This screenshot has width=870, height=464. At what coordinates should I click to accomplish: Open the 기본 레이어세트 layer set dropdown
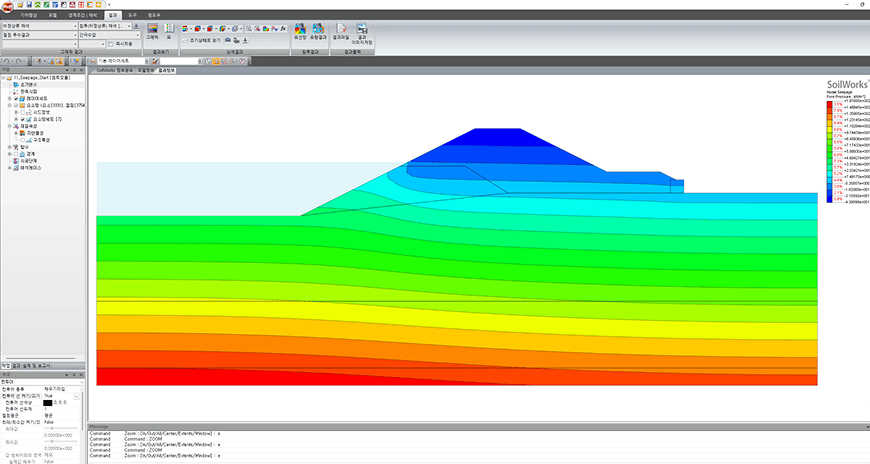[123, 61]
